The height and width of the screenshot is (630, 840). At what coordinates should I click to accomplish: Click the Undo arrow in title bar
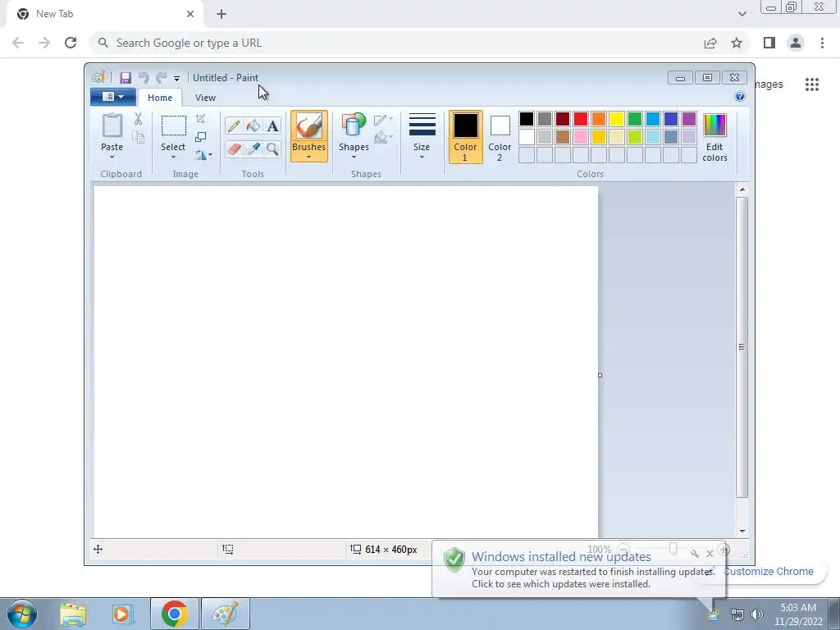click(x=144, y=78)
